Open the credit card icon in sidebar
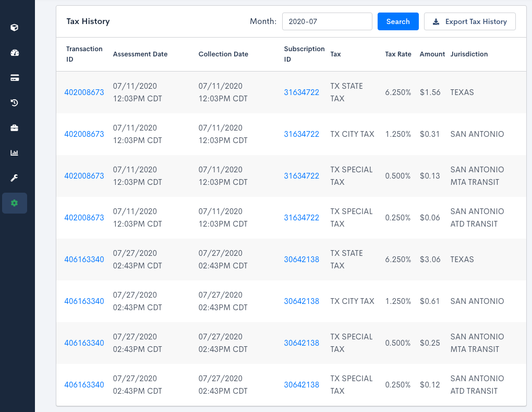This screenshot has height=412, width=532. pyautogui.click(x=15, y=78)
